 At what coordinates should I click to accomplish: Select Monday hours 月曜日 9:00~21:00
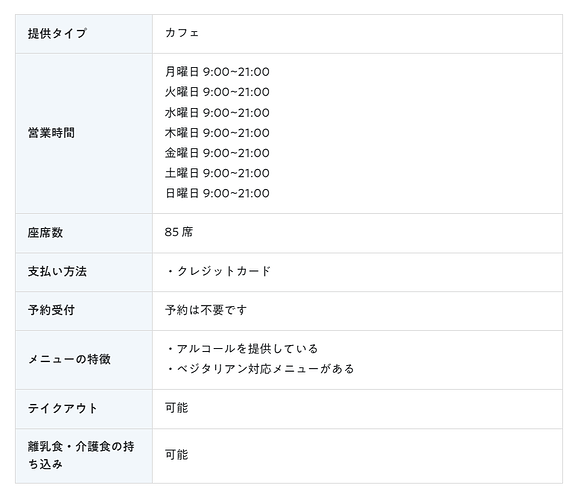pyautogui.click(x=217, y=72)
